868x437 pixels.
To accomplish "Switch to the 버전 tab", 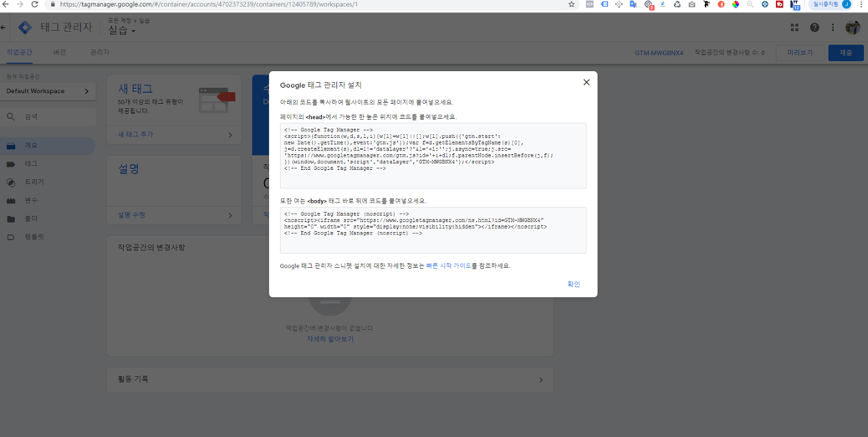I will tap(59, 53).
